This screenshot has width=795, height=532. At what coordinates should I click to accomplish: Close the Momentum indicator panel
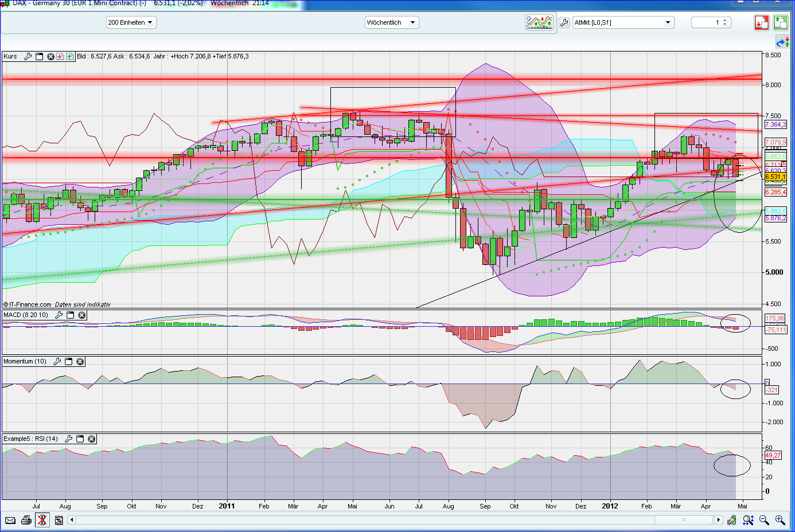click(x=80, y=361)
